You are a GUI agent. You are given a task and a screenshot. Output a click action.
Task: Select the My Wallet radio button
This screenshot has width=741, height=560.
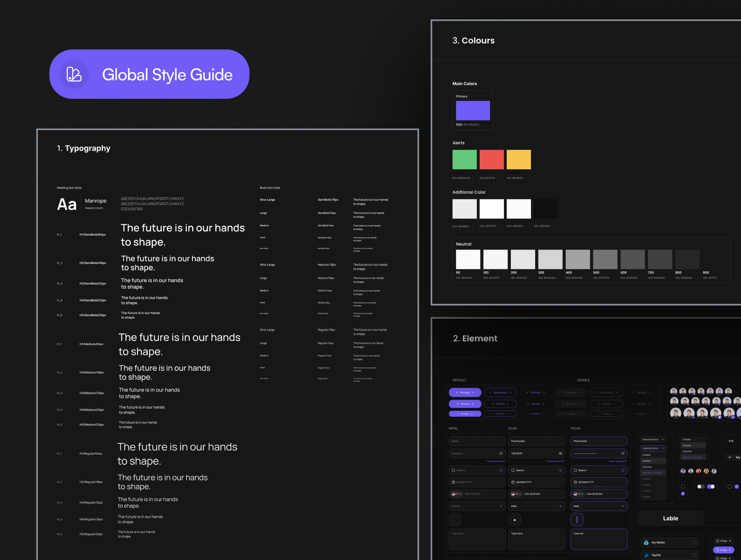click(695, 542)
